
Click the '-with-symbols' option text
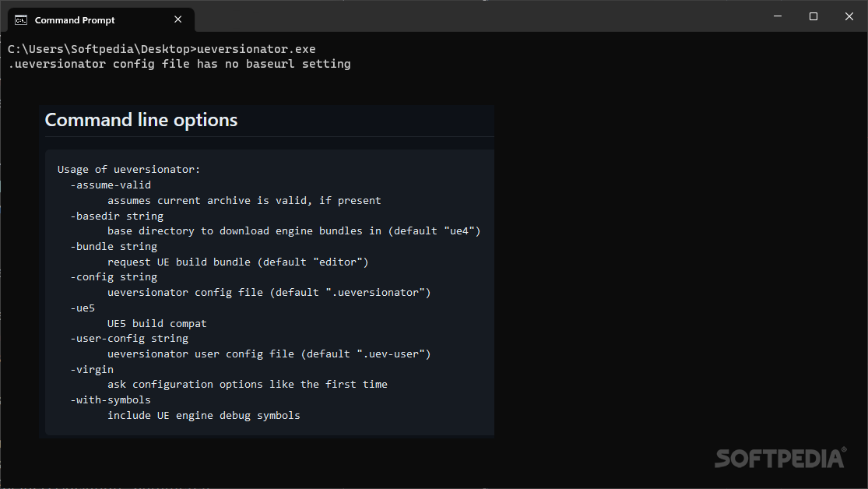tap(111, 399)
